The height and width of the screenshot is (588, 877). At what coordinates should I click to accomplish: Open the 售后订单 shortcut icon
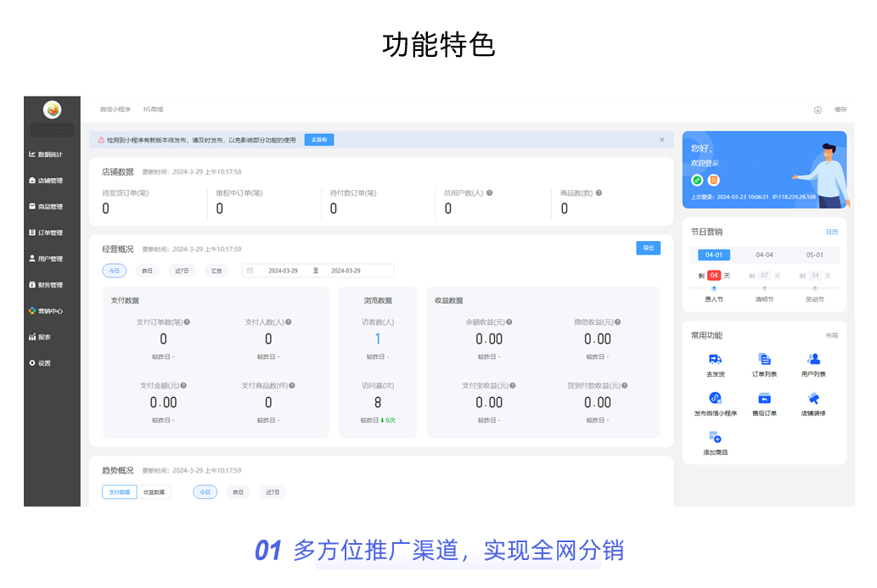(764, 399)
